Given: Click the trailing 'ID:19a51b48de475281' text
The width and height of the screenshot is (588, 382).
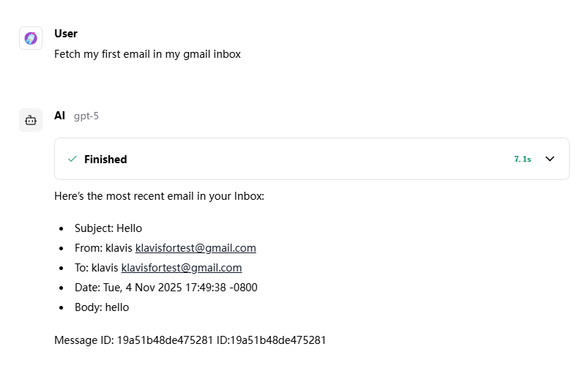Looking at the screenshot, I should [271, 340].
